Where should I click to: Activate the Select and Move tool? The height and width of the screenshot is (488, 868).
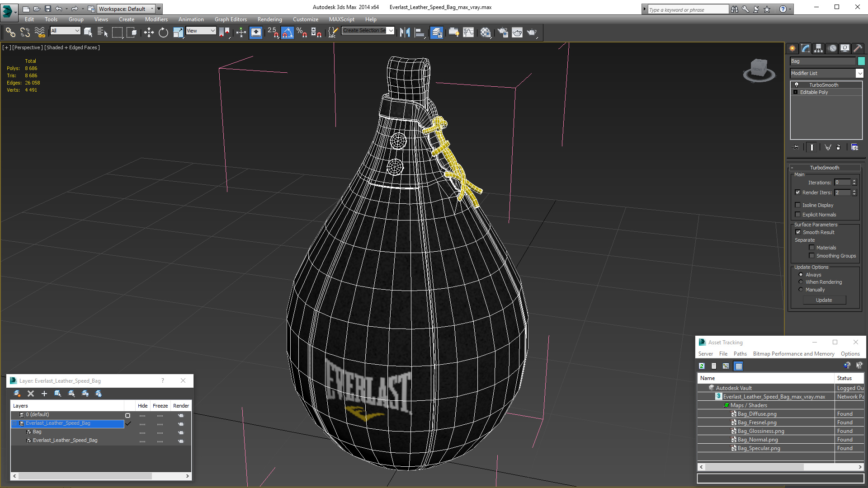[x=149, y=32]
